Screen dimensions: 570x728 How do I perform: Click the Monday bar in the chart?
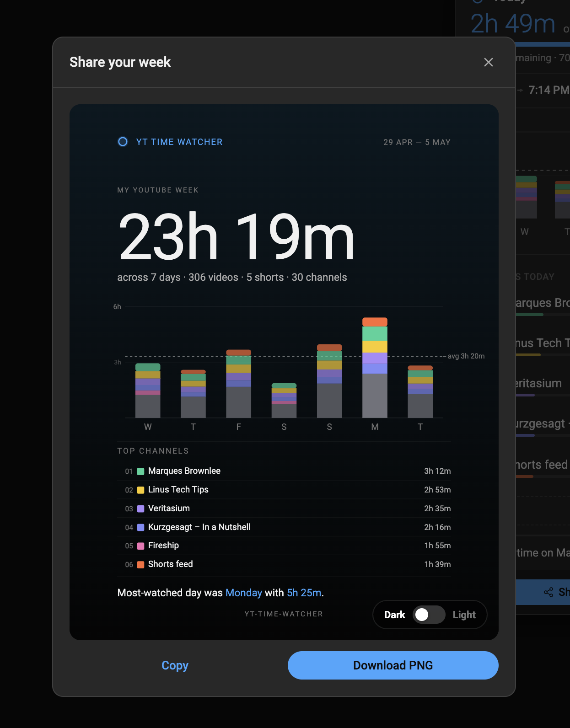tap(375, 368)
